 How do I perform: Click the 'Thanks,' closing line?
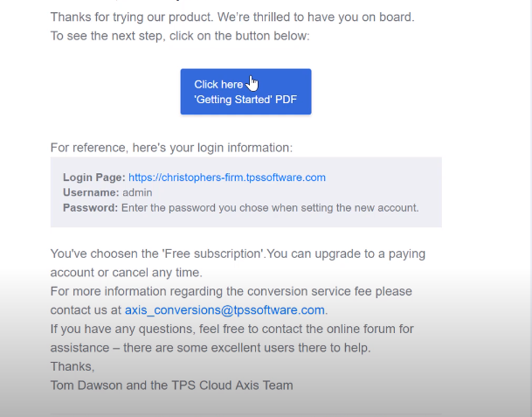73,367
